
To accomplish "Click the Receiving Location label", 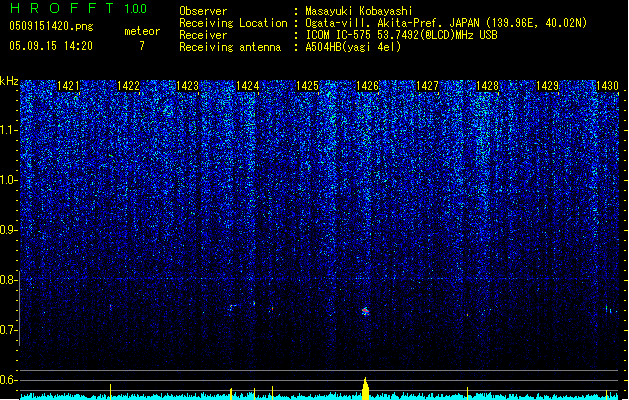I will [233, 23].
